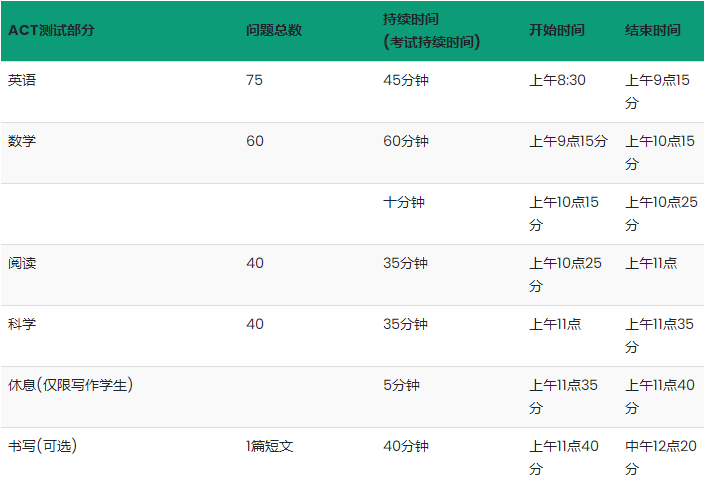704x503 pixels.
Task: Select the 阅读 row label
Action: pos(22,263)
